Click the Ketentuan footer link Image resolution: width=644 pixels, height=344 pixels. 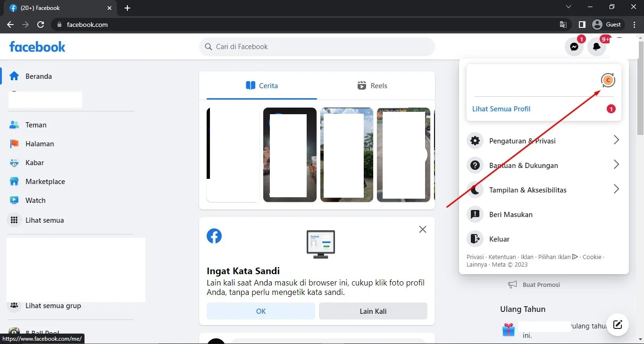(x=502, y=257)
